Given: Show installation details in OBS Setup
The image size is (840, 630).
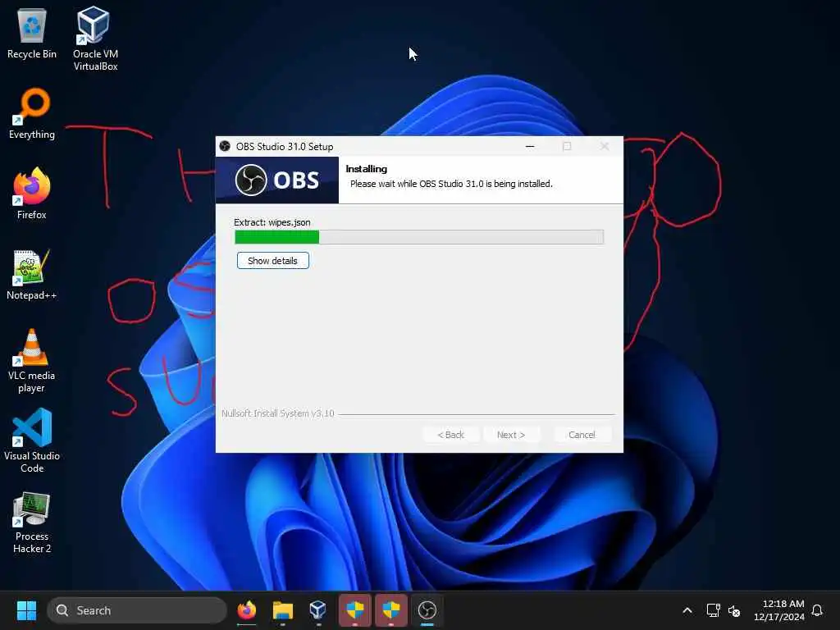Looking at the screenshot, I should pos(272,260).
